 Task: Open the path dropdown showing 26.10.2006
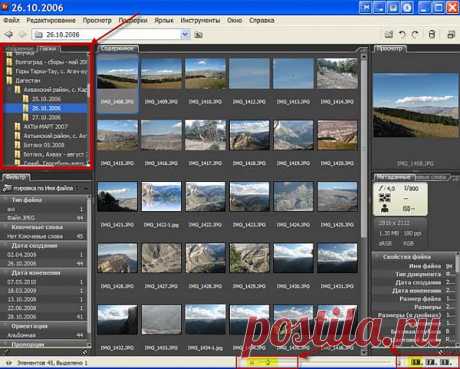pyautogui.click(x=185, y=35)
